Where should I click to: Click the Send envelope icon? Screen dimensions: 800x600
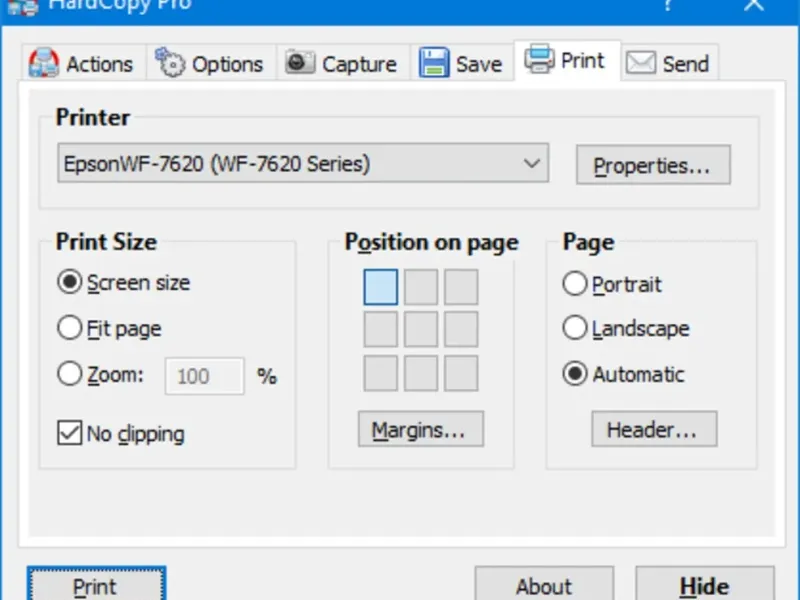click(x=640, y=63)
